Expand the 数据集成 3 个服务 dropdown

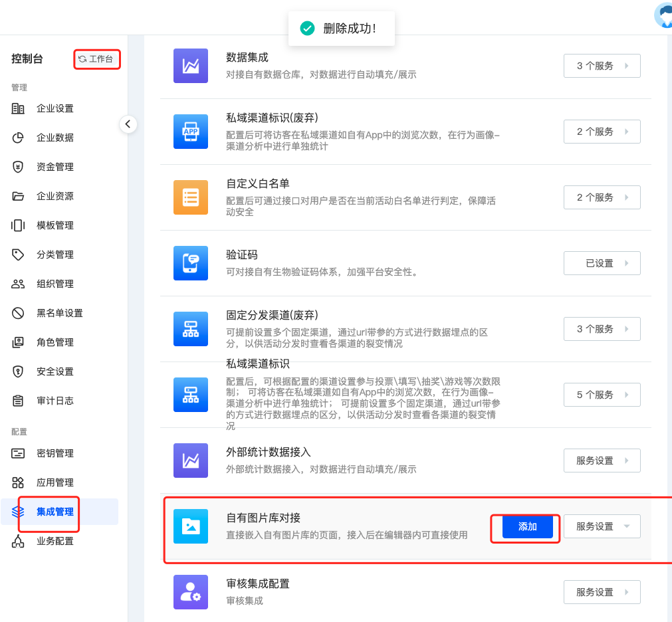602,66
